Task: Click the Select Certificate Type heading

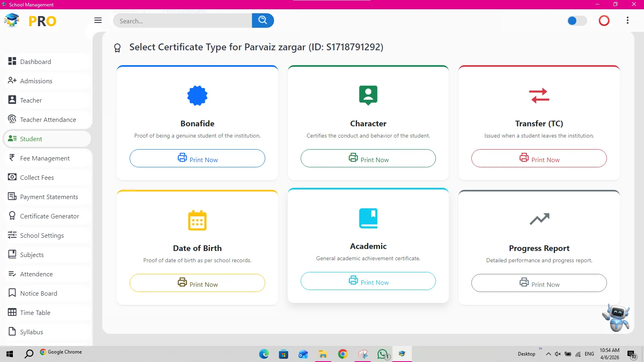Action: (256, 47)
